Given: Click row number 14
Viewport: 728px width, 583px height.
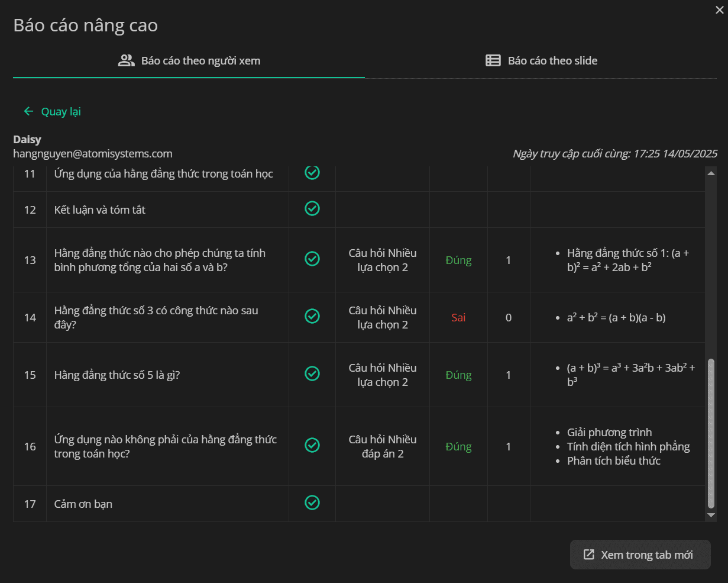Looking at the screenshot, I should [x=30, y=317].
